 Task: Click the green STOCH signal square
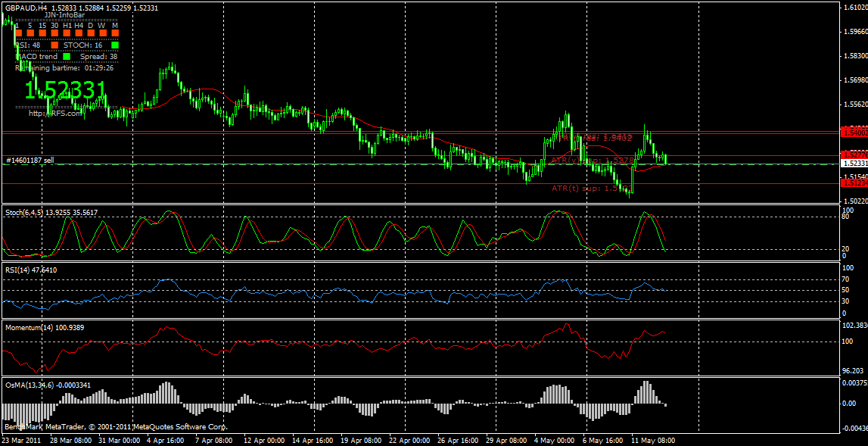tap(115, 45)
